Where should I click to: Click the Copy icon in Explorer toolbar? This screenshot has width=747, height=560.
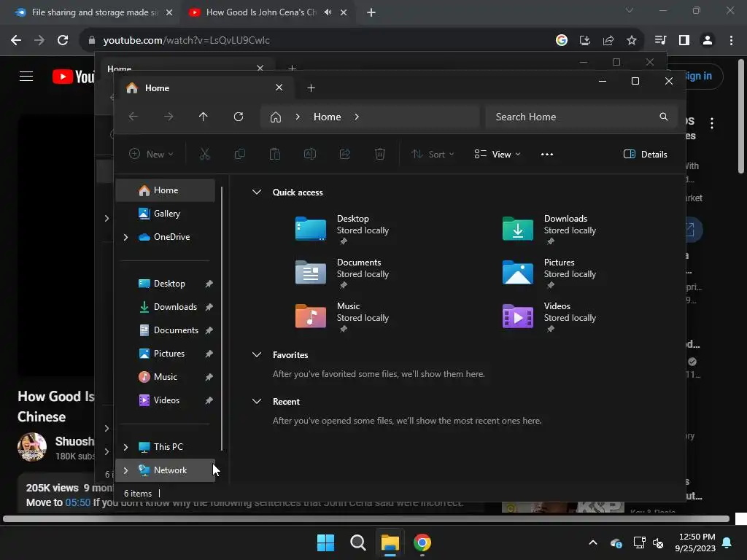[239, 155]
